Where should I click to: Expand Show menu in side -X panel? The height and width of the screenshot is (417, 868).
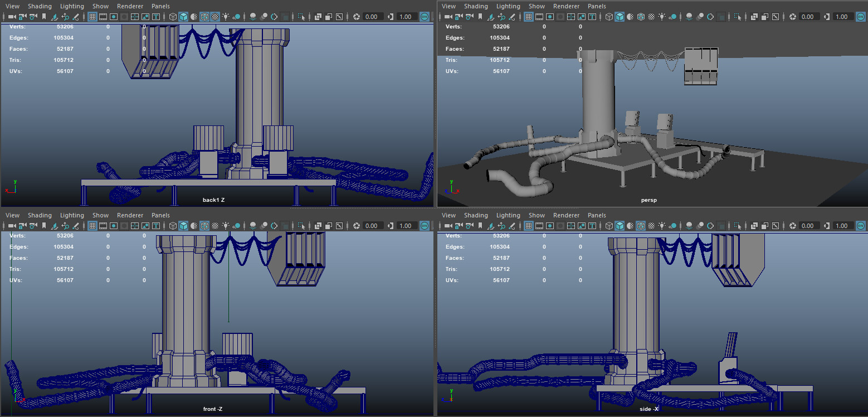click(537, 215)
